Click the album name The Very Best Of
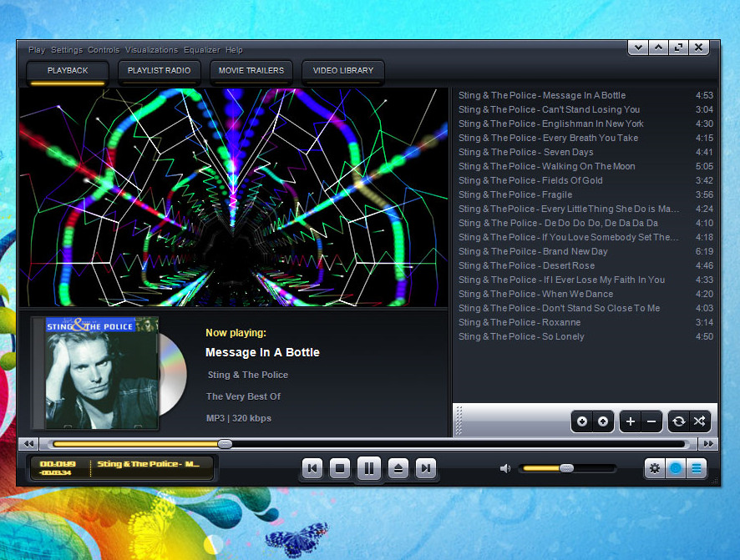The height and width of the screenshot is (560, 740). tap(243, 396)
